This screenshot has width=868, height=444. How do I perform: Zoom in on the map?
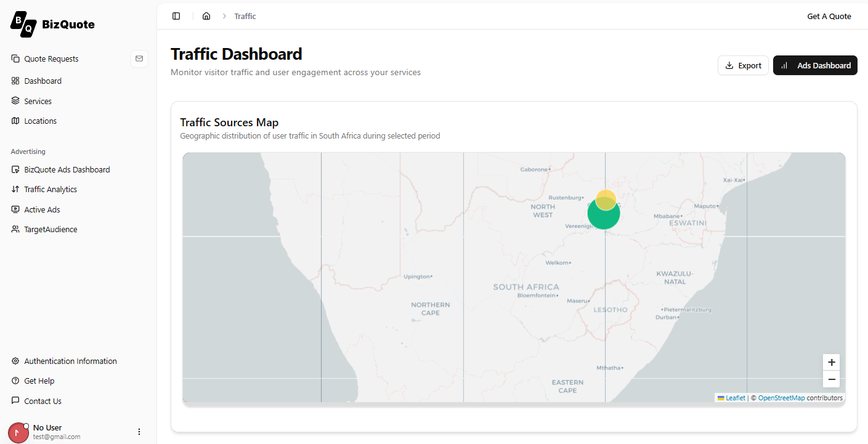point(831,362)
